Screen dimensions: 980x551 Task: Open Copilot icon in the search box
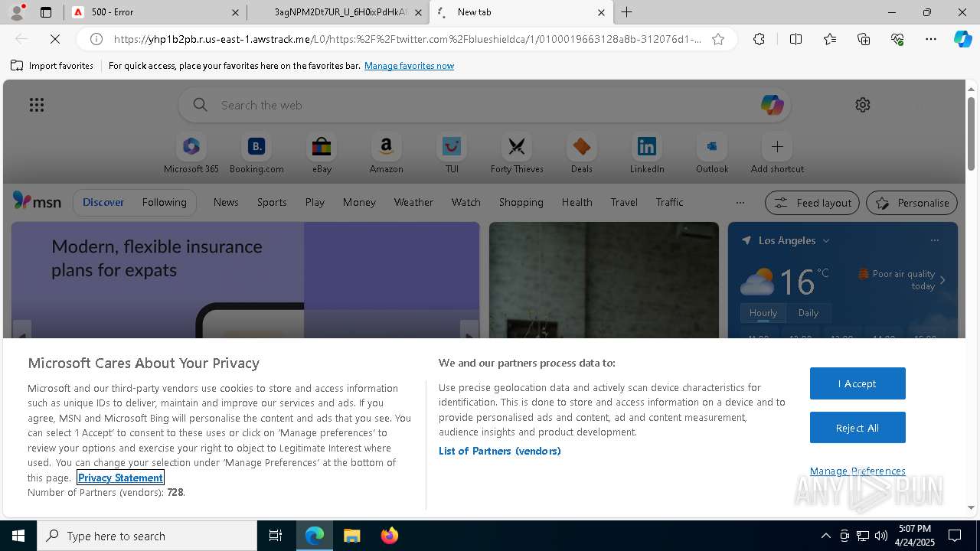click(x=772, y=105)
